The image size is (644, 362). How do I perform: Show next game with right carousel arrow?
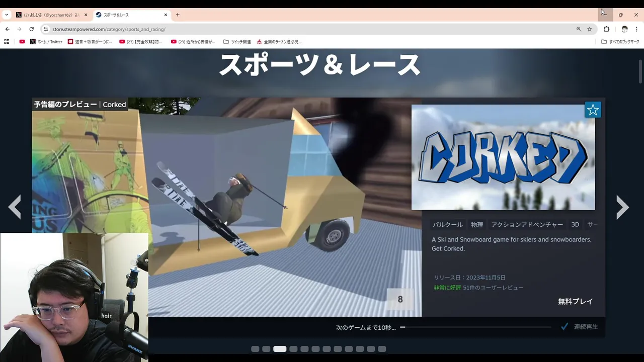[x=622, y=207]
